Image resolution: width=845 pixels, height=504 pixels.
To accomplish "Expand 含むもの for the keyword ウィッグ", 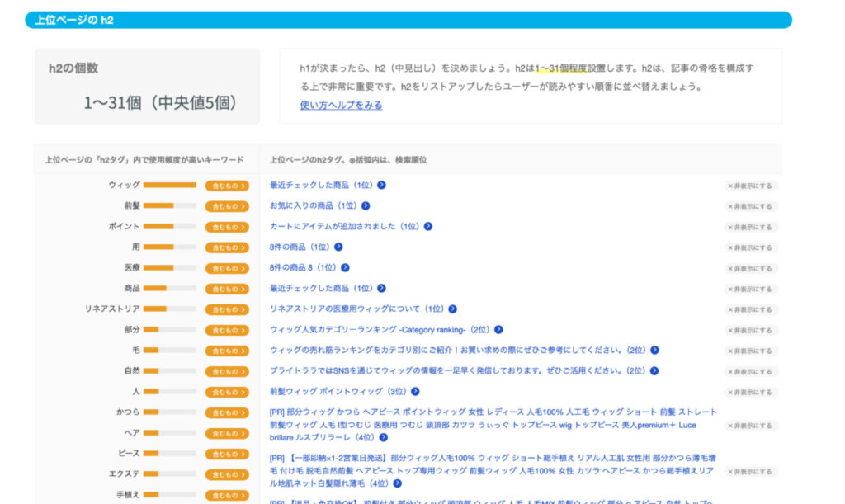I will [227, 186].
